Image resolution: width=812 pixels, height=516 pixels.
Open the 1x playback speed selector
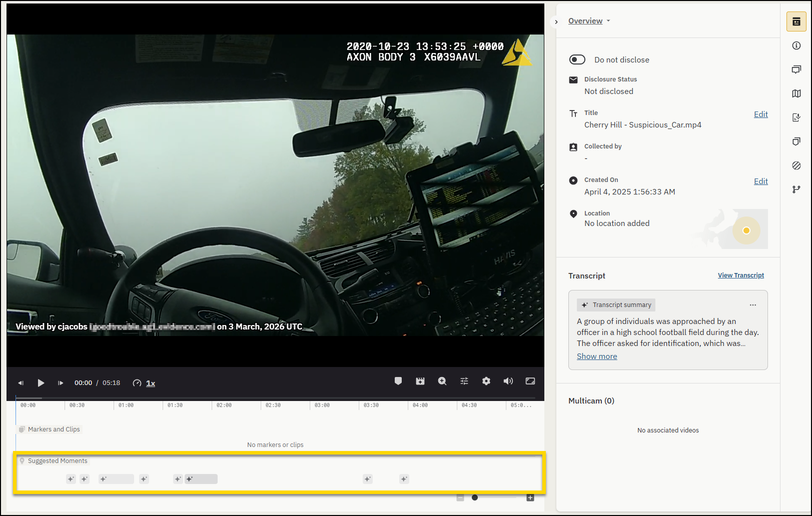tap(151, 383)
